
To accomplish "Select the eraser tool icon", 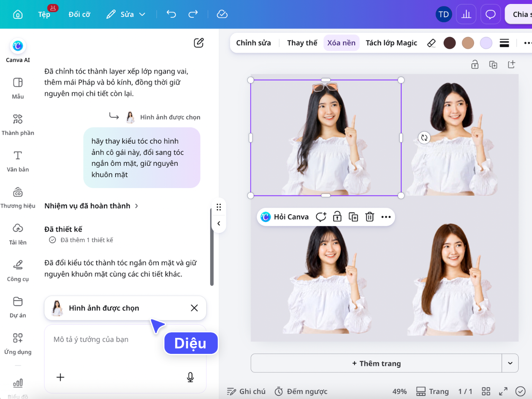I will (431, 43).
